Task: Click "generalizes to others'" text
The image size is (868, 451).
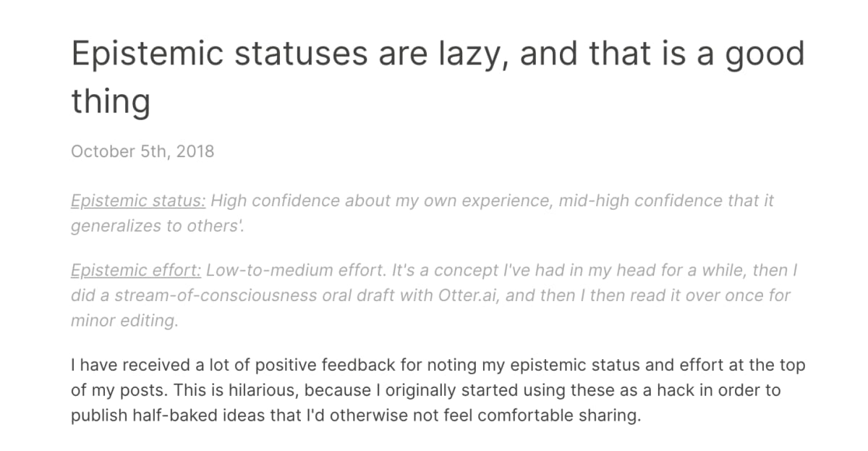Action: click(x=157, y=226)
